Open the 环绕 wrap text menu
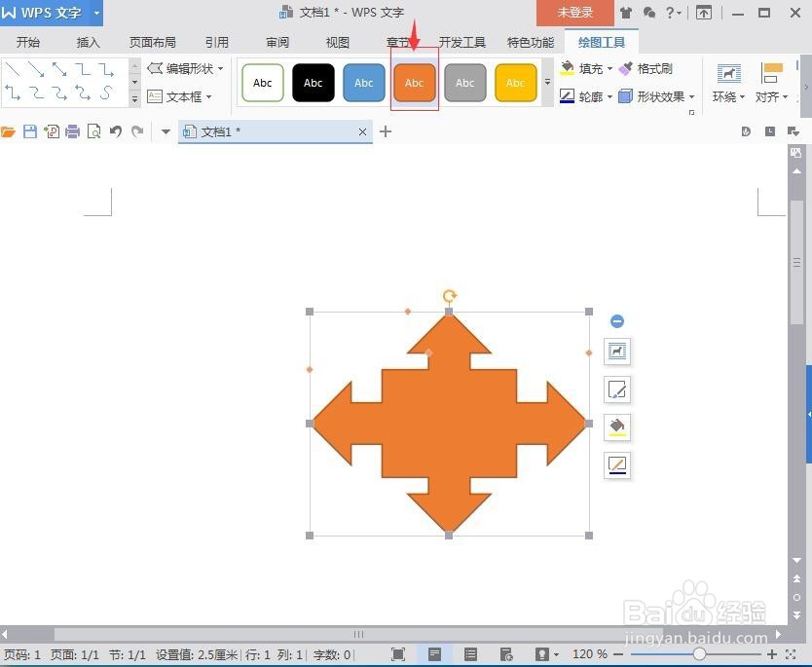The image size is (812, 667). tap(728, 83)
